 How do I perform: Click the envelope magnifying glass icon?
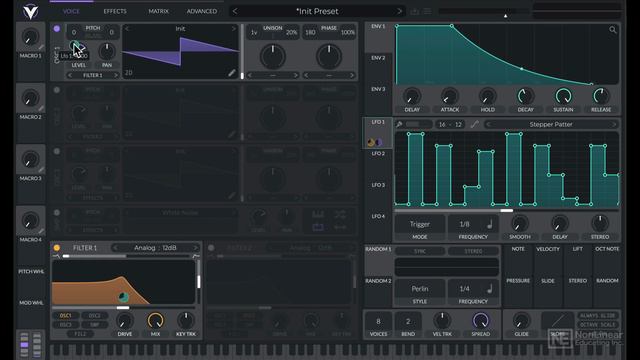(x=613, y=30)
